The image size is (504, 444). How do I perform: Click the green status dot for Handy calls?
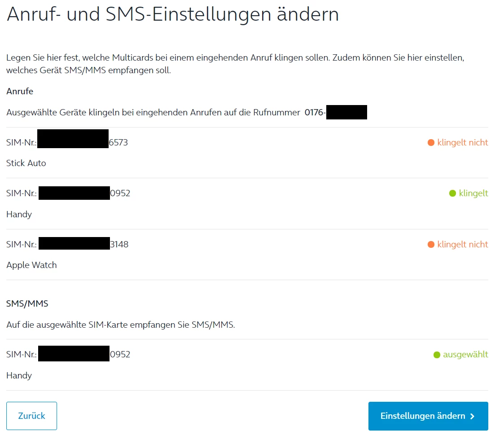click(x=452, y=193)
